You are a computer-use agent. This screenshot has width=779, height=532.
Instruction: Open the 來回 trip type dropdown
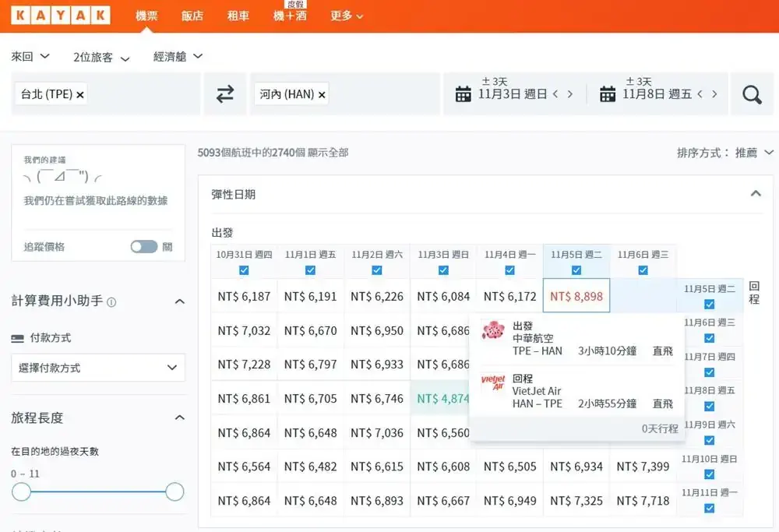coord(31,56)
